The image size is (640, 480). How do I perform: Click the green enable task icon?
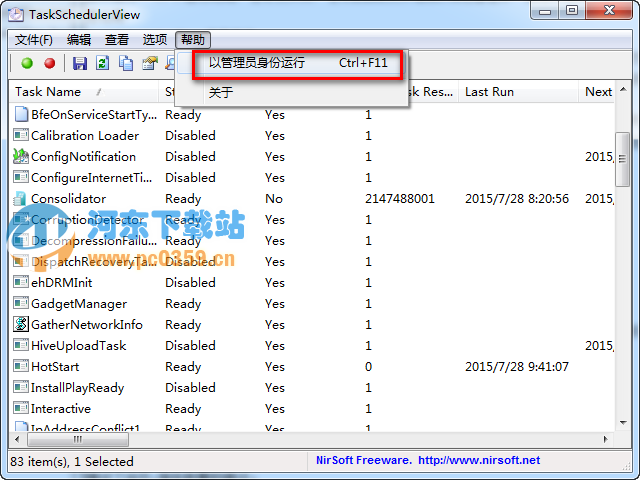pos(27,63)
